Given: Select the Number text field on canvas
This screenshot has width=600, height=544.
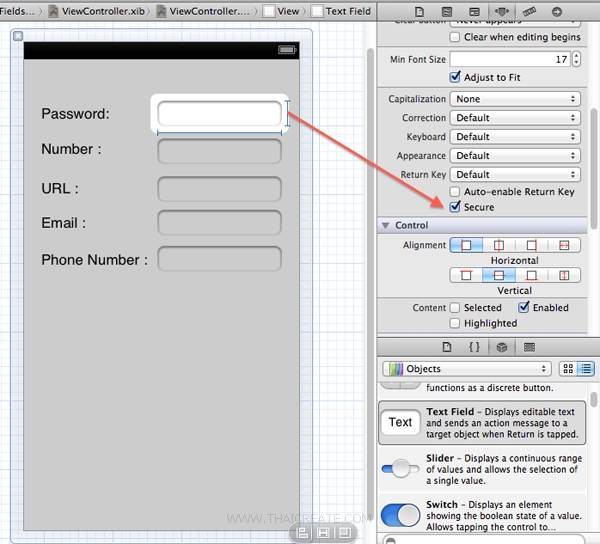Looking at the screenshot, I should (219, 151).
